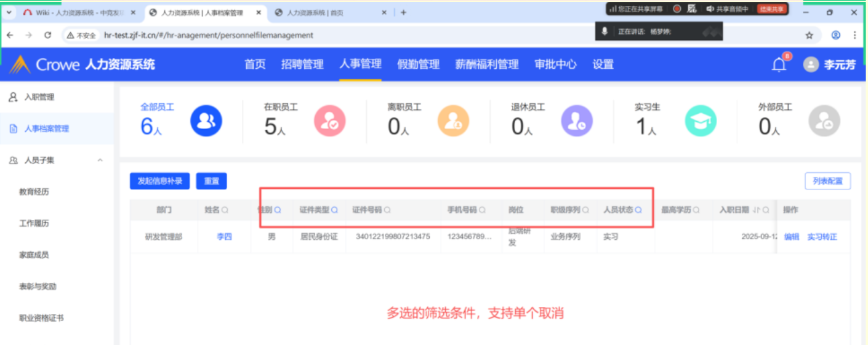Image resolution: width=868 pixels, height=345 pixels.
Task: Open the 列表配置 button
Action: pos(827,181)
